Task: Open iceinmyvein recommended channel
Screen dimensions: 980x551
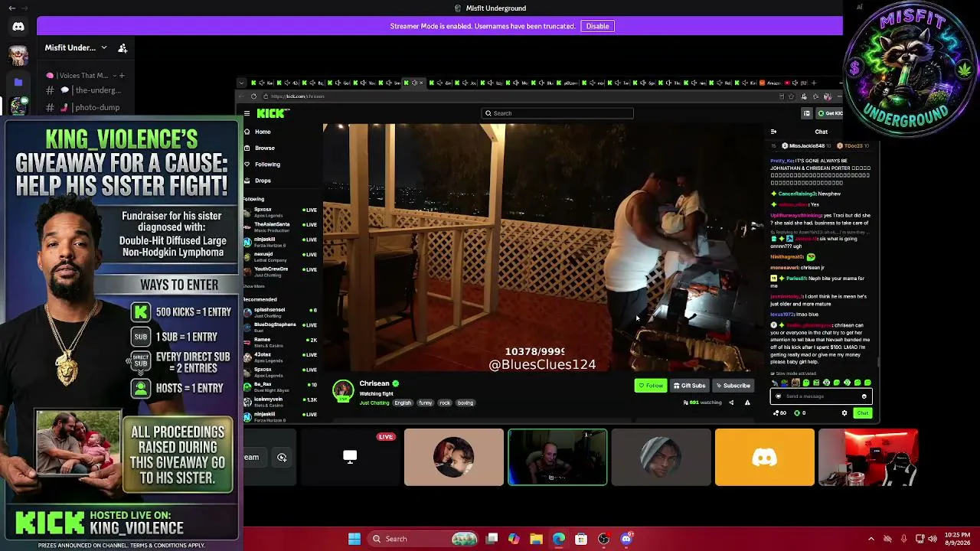Action: pos(280,400)
